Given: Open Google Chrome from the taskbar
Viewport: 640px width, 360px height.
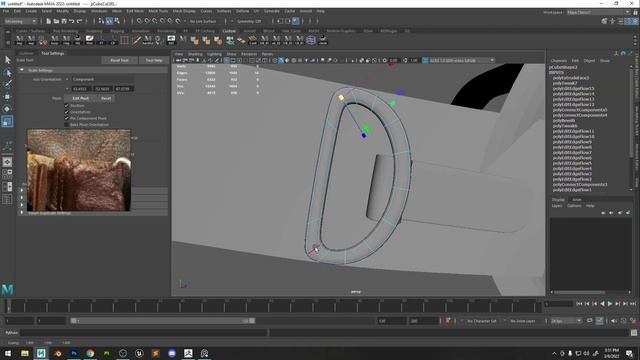Looking at the screenshot, I should 90,353.
